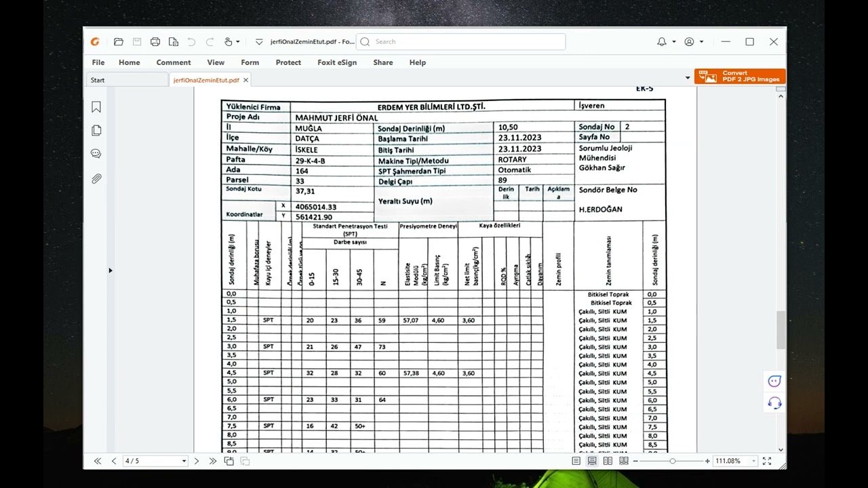Expand the notification bell dropdown arrow

pos(673,42)
